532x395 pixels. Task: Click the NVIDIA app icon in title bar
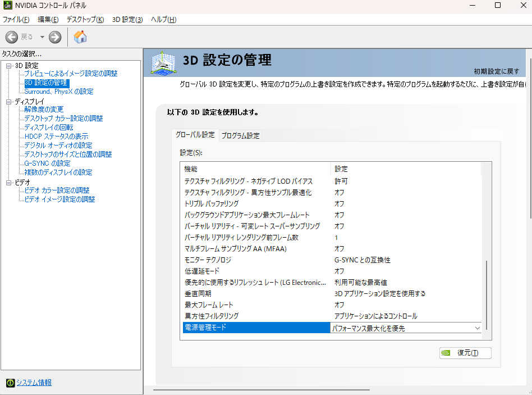click(7, 5)
